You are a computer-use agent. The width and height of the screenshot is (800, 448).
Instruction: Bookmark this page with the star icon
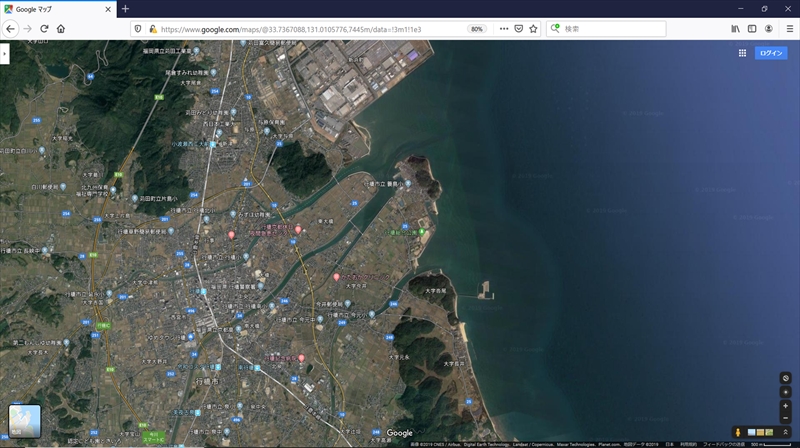[x=533, y=29]
